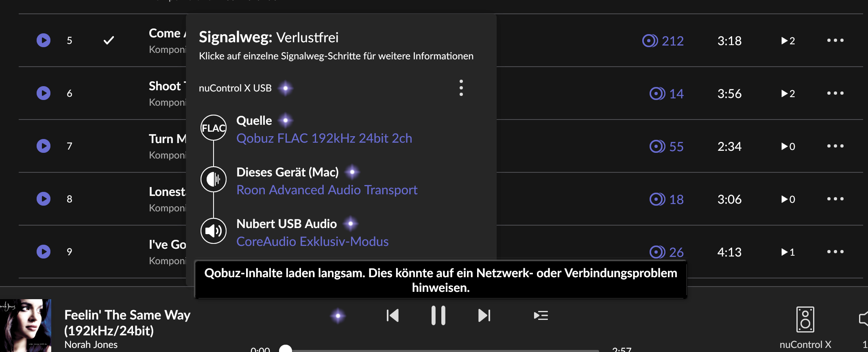Play track 5 with the purple play icon
Viewport: 868px width, 352px height.
44,40
